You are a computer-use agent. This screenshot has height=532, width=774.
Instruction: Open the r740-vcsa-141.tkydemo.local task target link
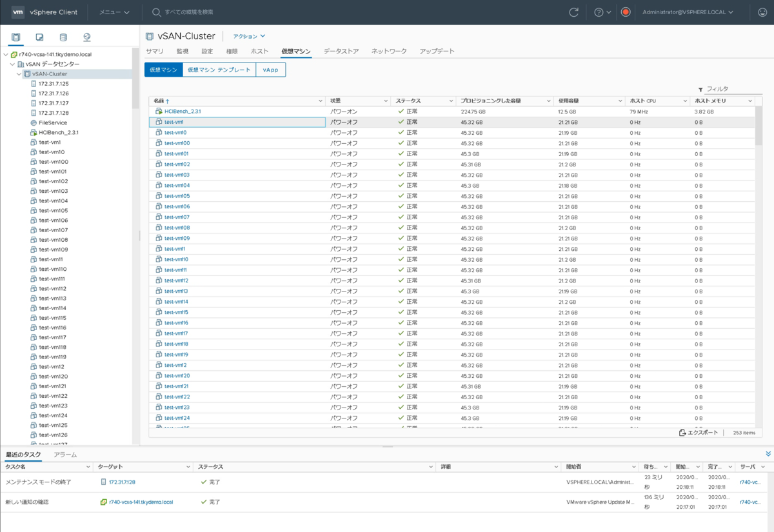click(141, 502)
